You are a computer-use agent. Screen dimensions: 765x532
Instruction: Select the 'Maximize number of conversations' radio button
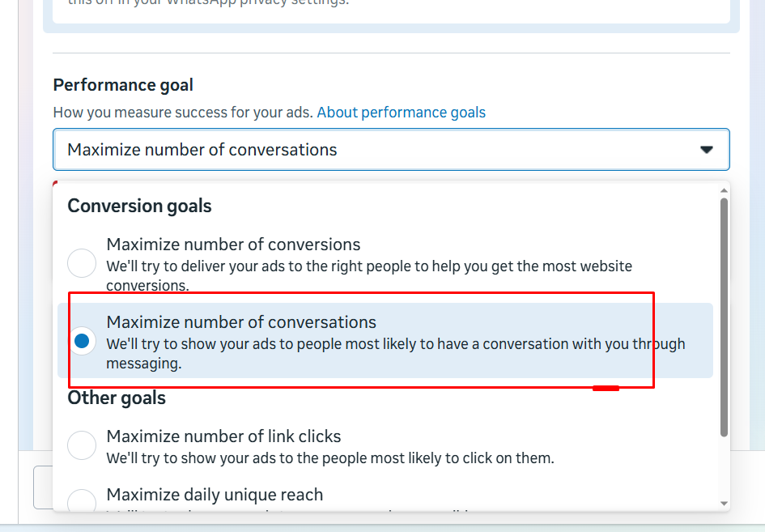(82, 341)
